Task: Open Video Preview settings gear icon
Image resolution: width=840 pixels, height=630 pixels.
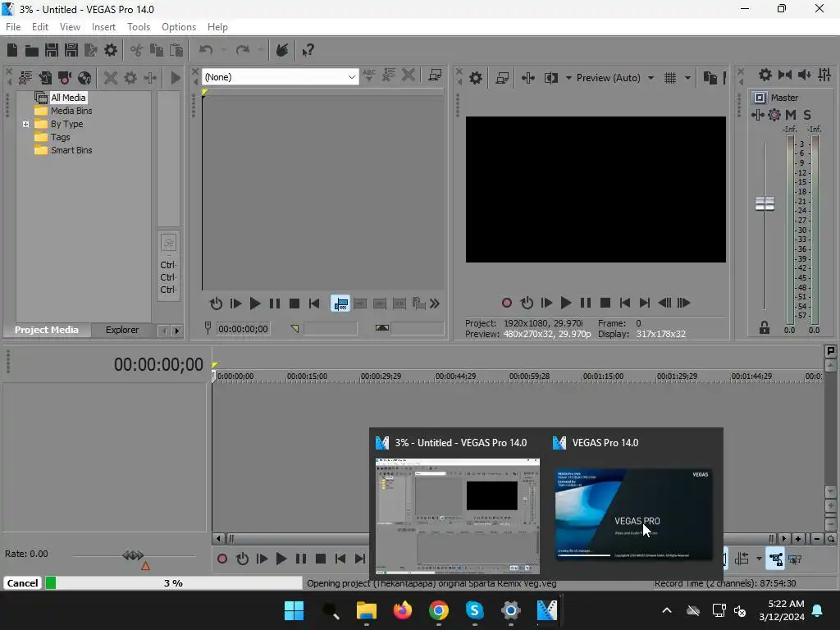Action: [x=476, y=78]
